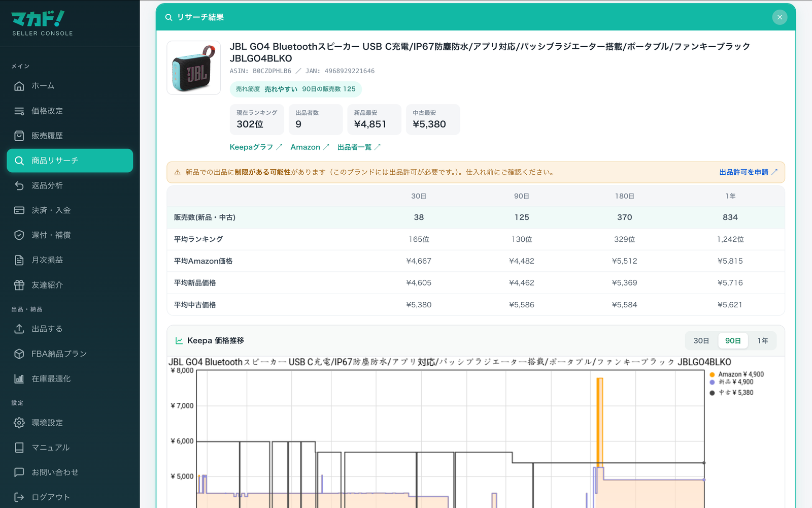Image resolution: width=812 pixels, height=508 pixels.
Task: Click the shopping bag icon beside 販売履歴
Action: coord(19,136)
